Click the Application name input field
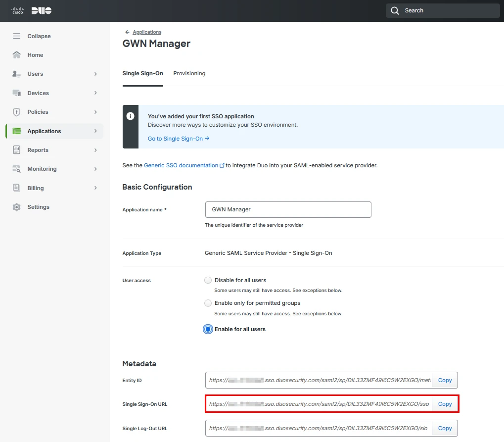 (x=288, y=209)
